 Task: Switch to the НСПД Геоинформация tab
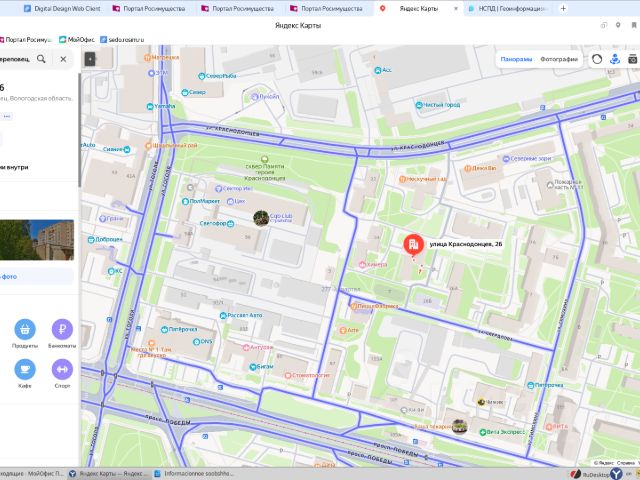(x=507, y=8)
